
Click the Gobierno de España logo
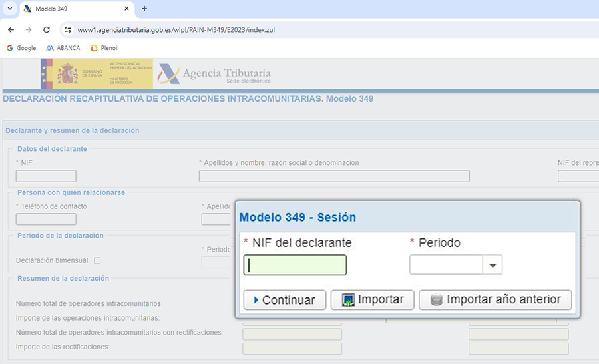[97, 74]
